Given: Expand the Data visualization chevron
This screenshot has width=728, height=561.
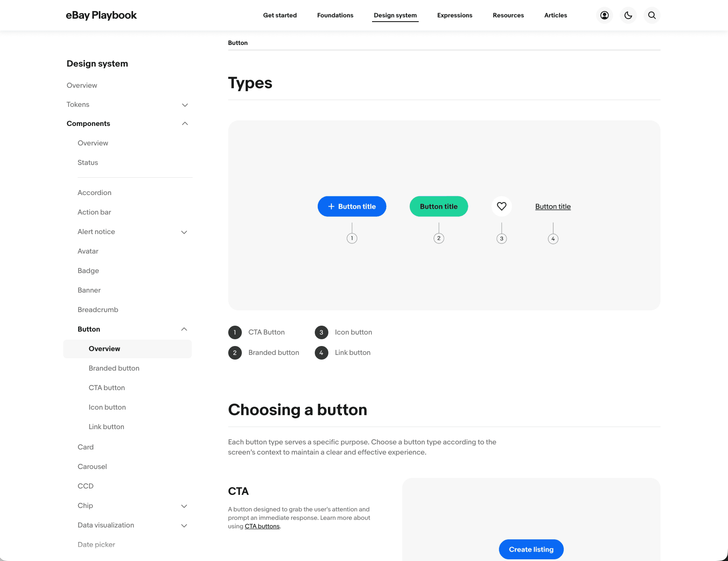Looking at the screenshot, I should [184, 525].
